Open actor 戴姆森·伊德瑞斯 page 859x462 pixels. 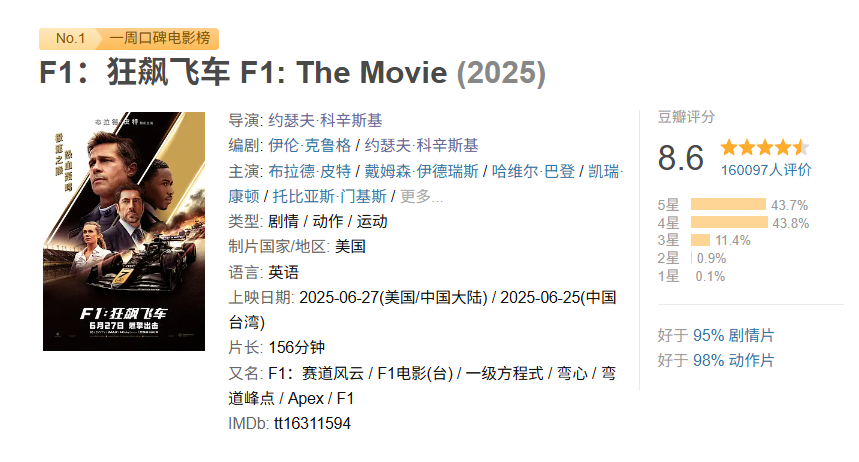pos(421,171)
